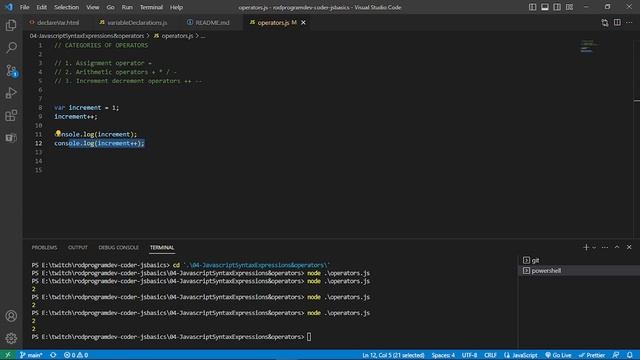Screen dimensions: 640x360
Task: Close the operators.js tab
Action: tap(303, 23)
